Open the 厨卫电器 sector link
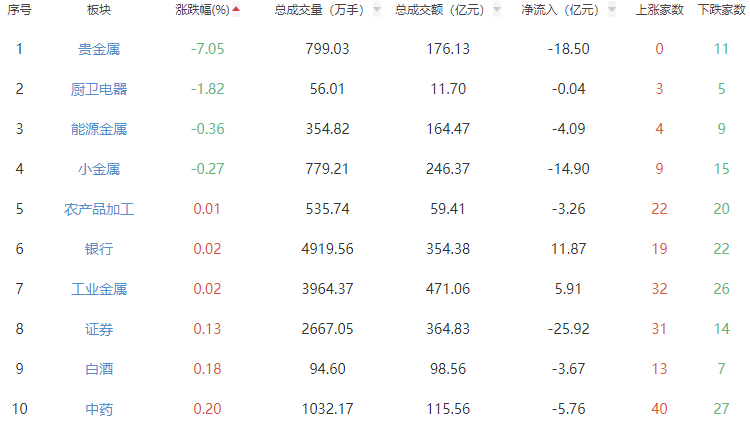Image resolution: width=750 pixels, height=423 pixels. 99,89
